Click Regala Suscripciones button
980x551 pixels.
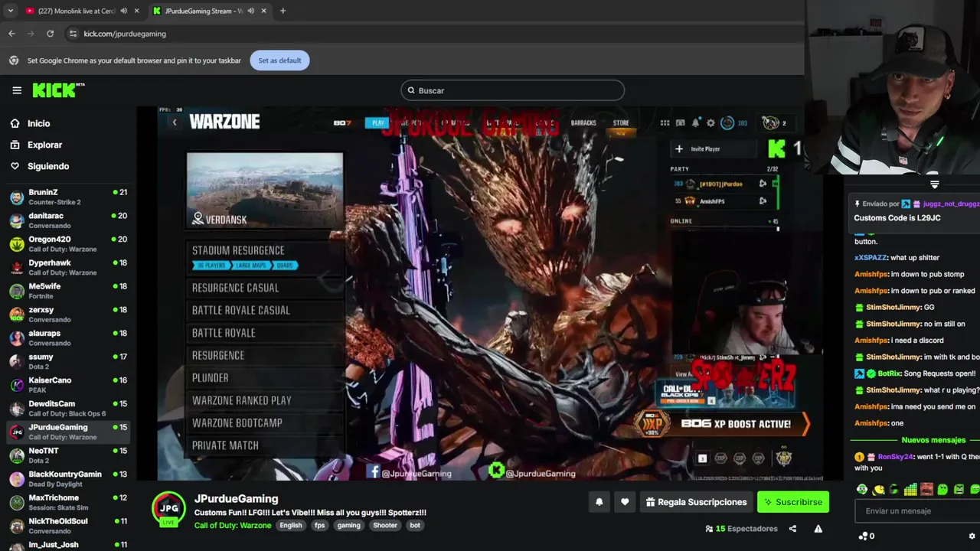click(x=696, y=502)
